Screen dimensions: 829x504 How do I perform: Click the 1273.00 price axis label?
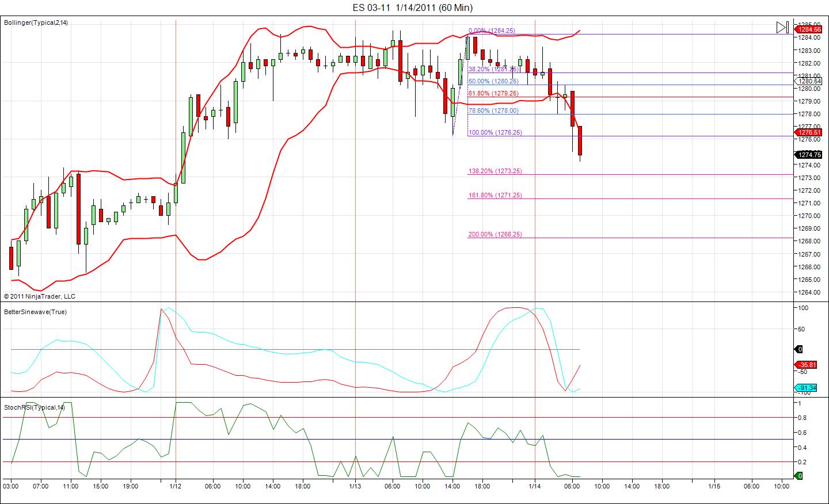click(809, 178)
